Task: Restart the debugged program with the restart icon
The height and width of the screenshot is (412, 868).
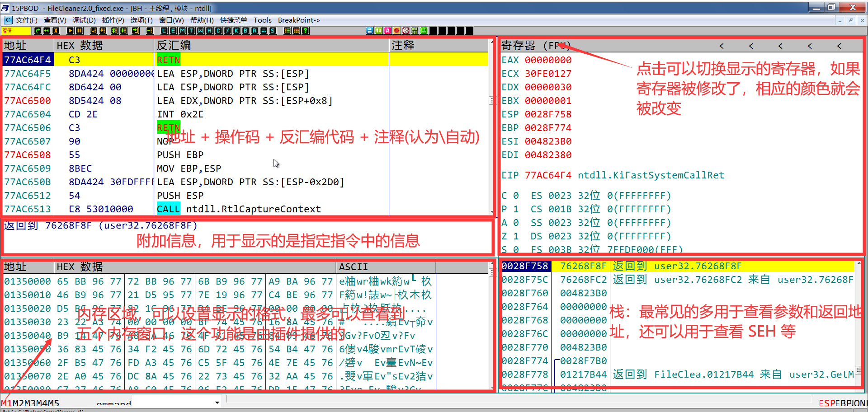Action: tap(38, 31)
